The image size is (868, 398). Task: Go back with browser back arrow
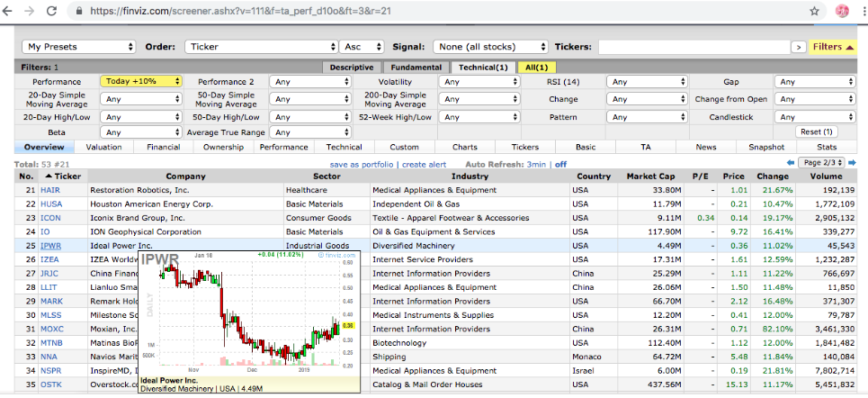coord(8,11)
